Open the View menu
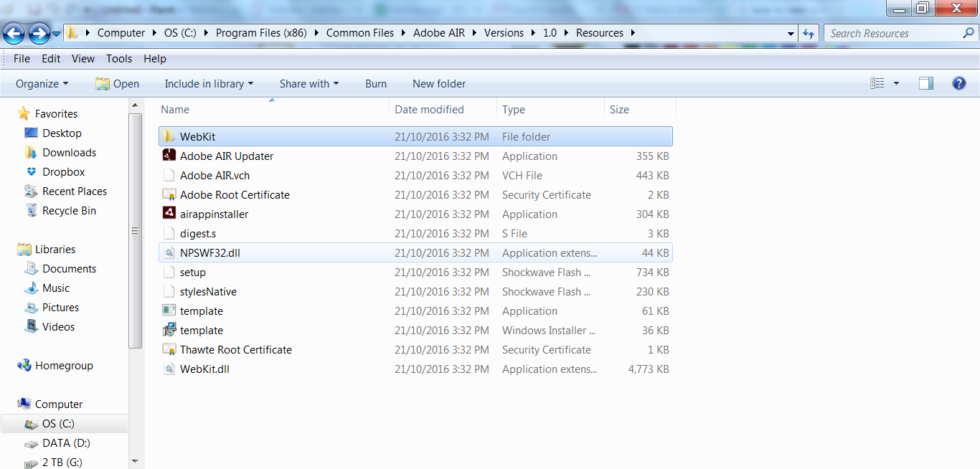 (x=83, y=59)
